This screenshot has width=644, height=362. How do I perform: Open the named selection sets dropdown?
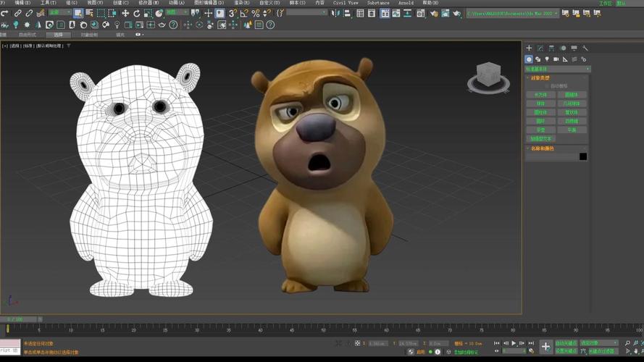(x=307, y=13)
